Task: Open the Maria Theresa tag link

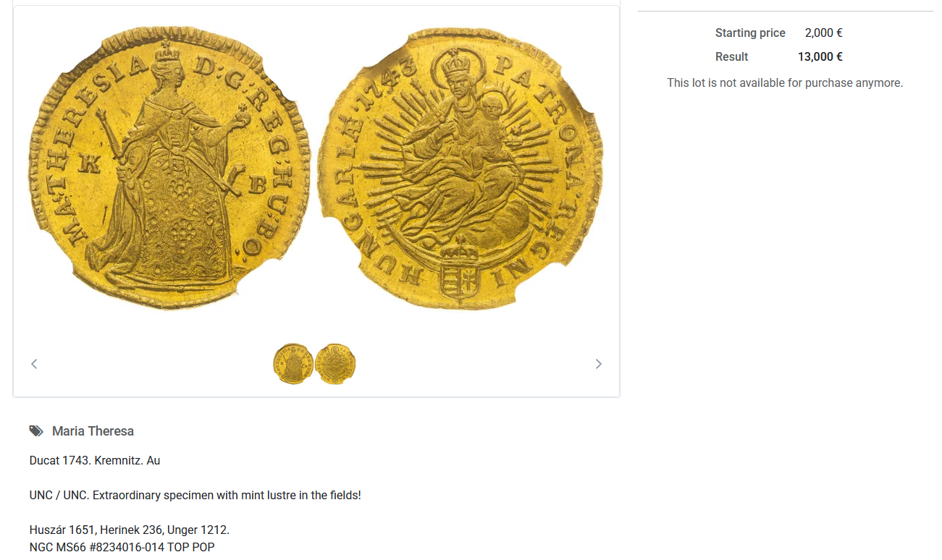Action: tap(93, 431)
